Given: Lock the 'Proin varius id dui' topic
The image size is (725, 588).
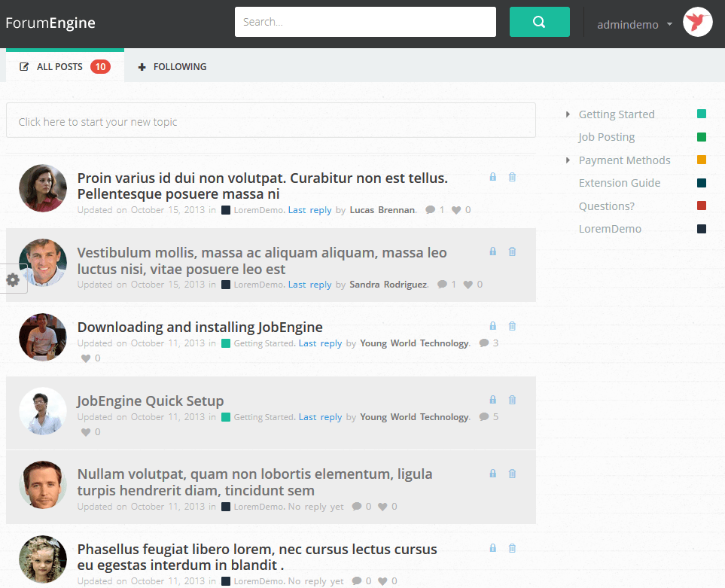Looking at the screenshot, I should 493,177.
